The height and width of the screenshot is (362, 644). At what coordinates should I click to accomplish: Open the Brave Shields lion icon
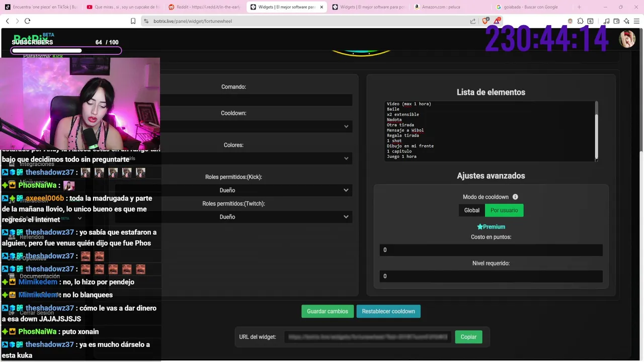pos(486,21)
